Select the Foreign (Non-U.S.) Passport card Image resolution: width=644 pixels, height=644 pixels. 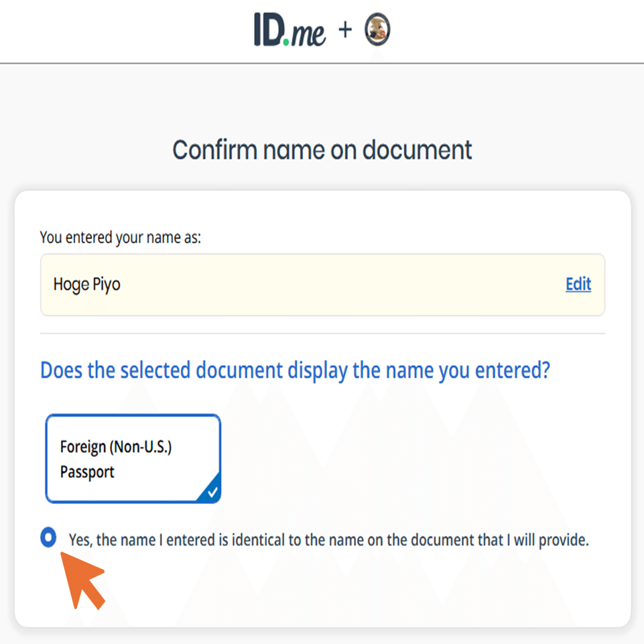coord(133,458)
